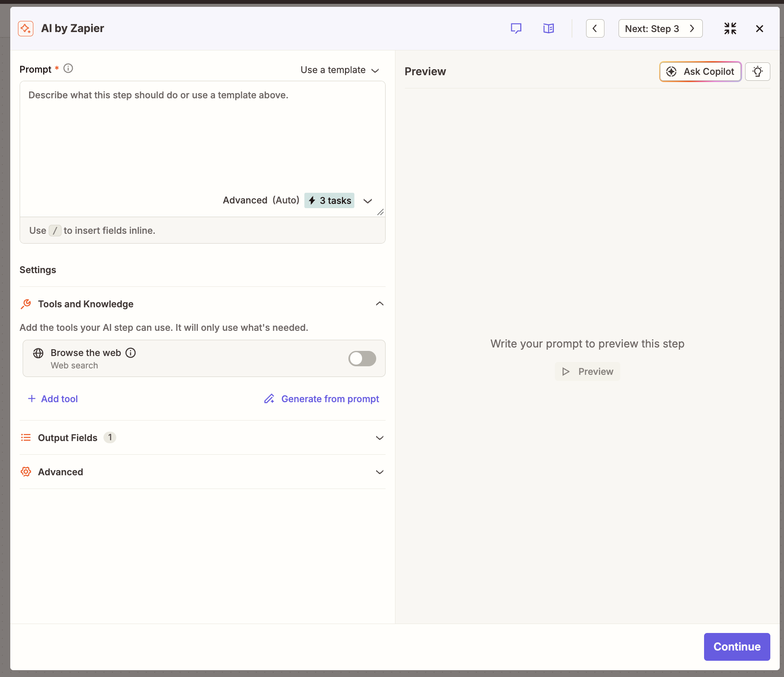Click the Output Fields list icon
The width and height of the screenshot is (784, 677).
click(x=26, y=438)
